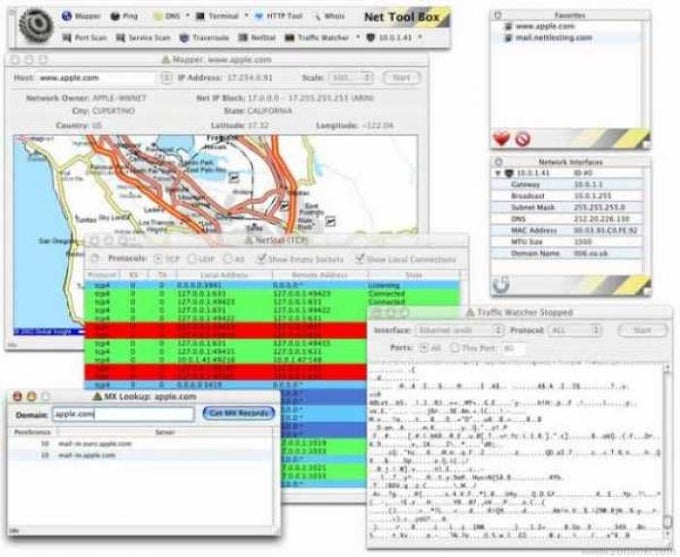Image resolution: width=680 pixels, height=557 pixels.
Task: Launch the Ping tool
Action: pos(124,16)
